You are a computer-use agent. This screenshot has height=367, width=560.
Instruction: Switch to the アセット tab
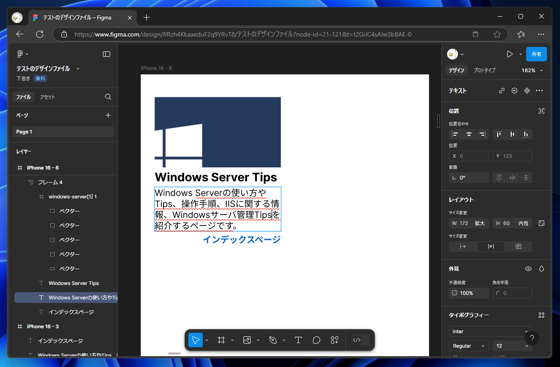(48, 97)
